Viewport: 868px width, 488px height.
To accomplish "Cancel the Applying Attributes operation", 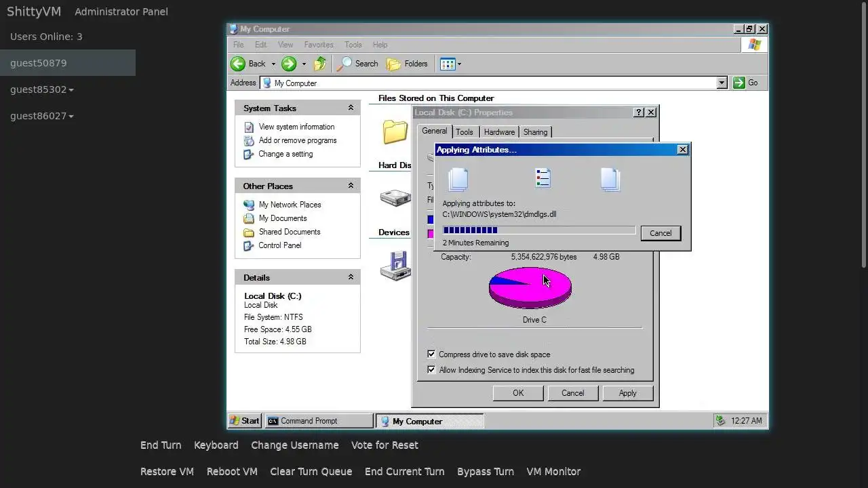I will 660,233.
